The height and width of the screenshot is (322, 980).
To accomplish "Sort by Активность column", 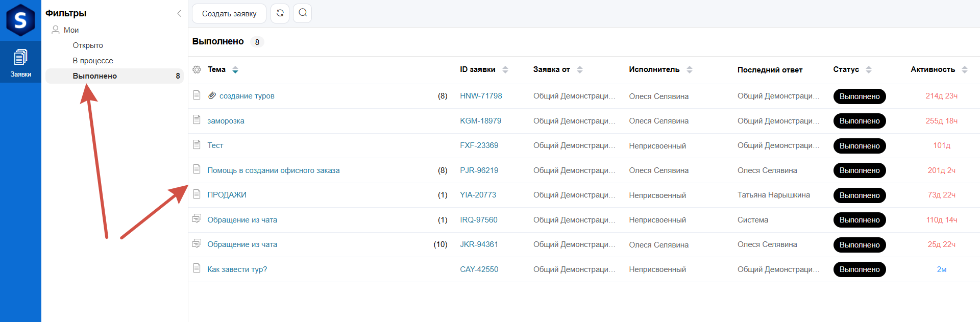I will pyautogui.click(x=965, y=70).
